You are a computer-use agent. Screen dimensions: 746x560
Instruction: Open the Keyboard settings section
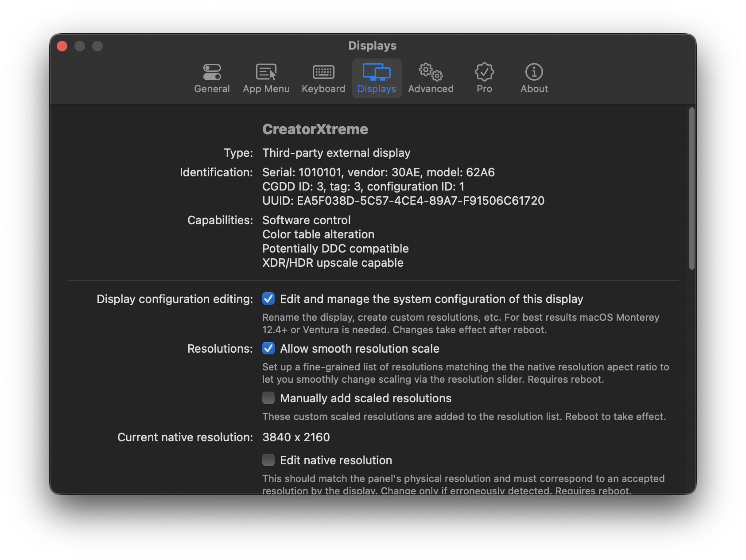[323, 78]
